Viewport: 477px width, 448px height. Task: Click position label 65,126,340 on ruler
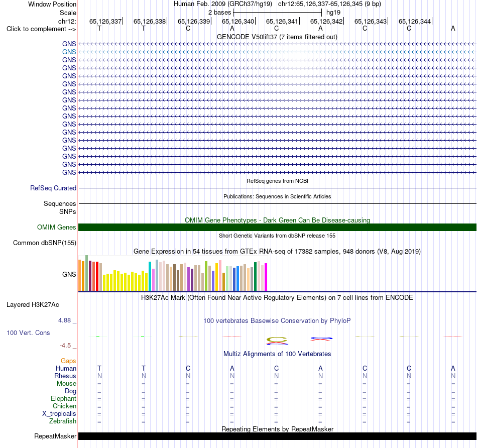click(238, 21)
